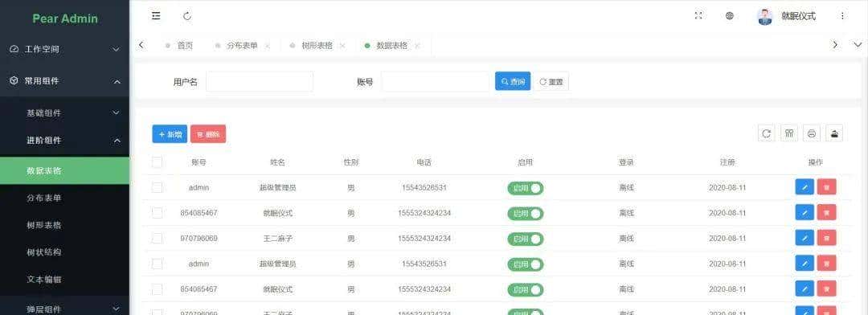The width and height of the screenshot is (868, 315).
Task: Export the table with the export icon
Action: (834, 133)
